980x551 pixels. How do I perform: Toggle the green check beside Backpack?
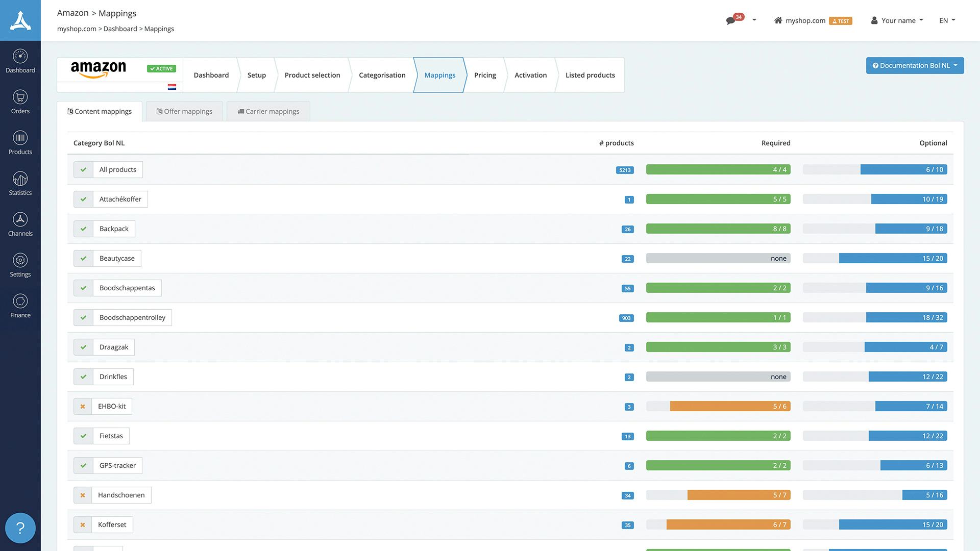coord(83,229)
